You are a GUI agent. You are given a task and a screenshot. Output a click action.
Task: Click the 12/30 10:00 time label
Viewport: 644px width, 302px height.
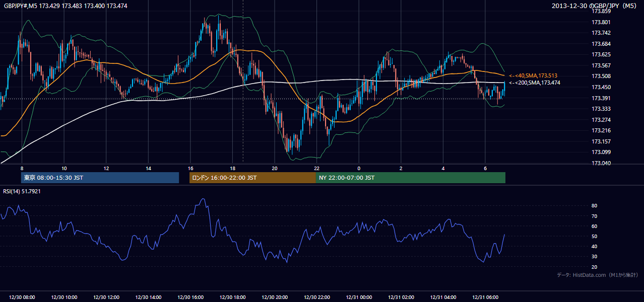click(x=64, y=297)
